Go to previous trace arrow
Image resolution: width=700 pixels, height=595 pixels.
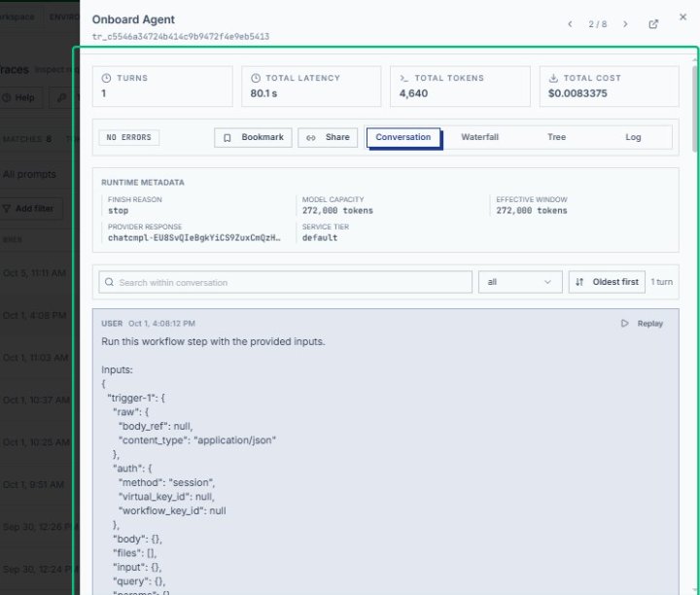coord(570,24)
